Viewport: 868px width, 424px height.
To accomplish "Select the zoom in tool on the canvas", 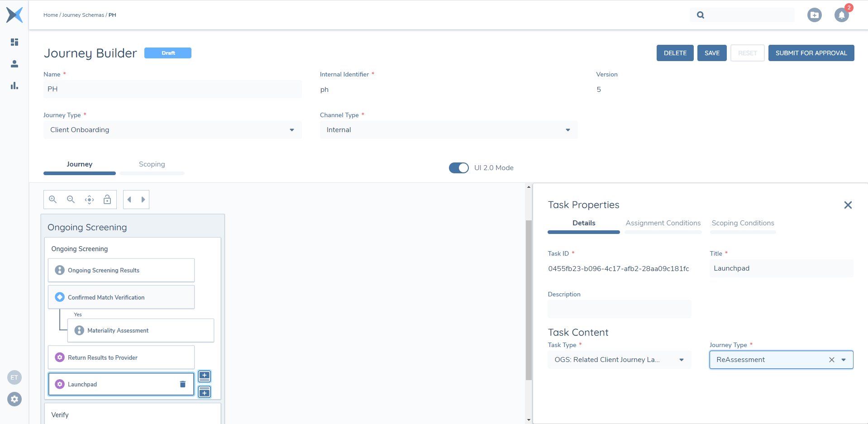I will tap(53, 199).
